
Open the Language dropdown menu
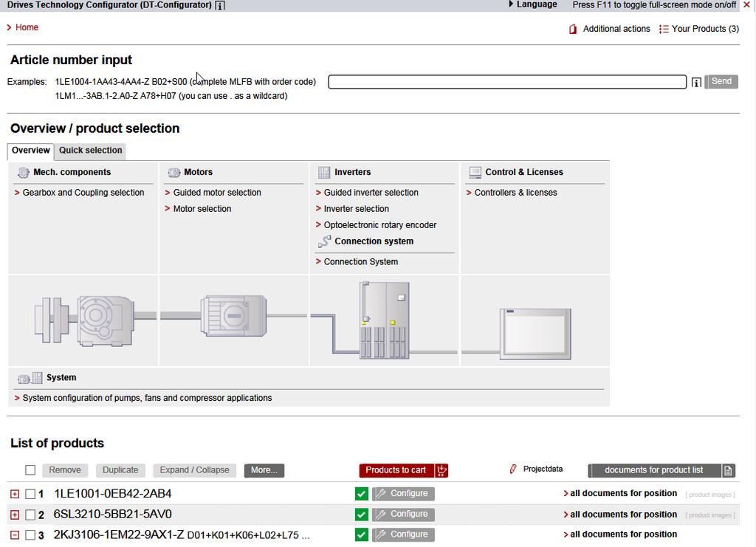click(x=533, y=4)
